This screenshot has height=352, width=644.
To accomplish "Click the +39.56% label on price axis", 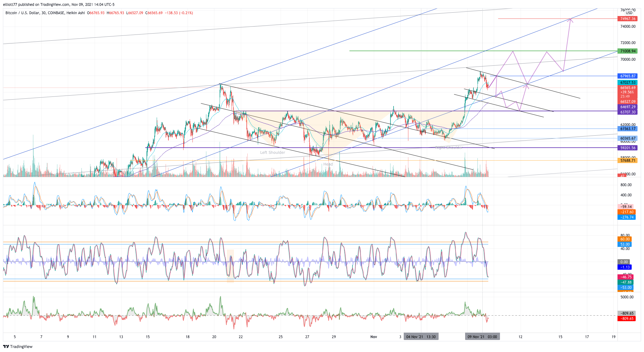I will 627,92.
